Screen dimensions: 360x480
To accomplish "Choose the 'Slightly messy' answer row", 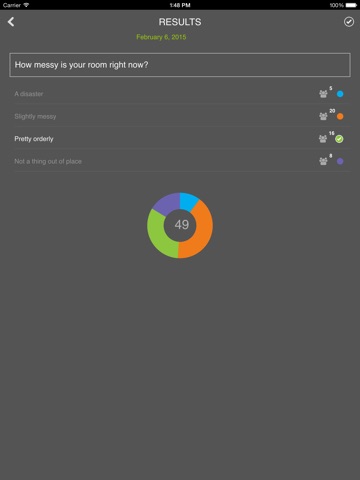I will 180,116.
